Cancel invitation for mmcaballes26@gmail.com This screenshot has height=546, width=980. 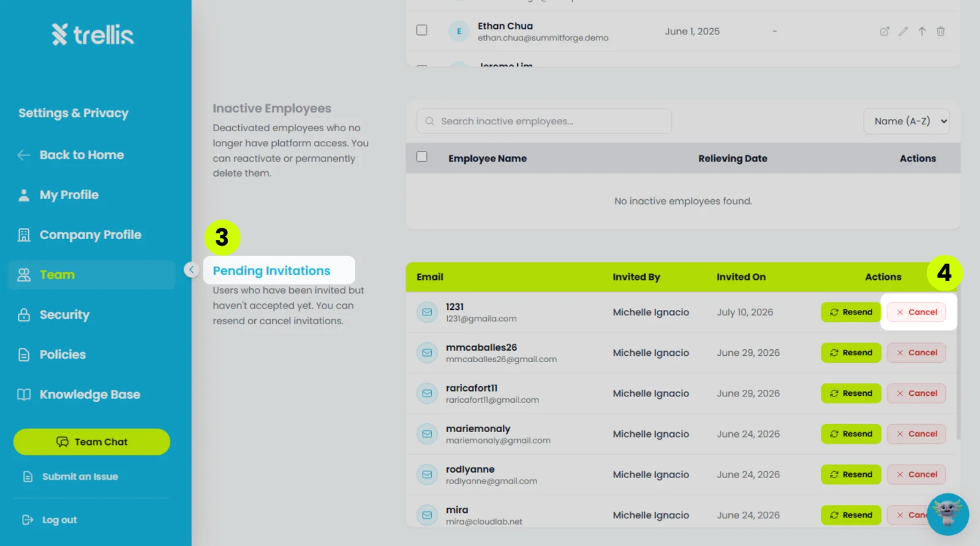916,353
